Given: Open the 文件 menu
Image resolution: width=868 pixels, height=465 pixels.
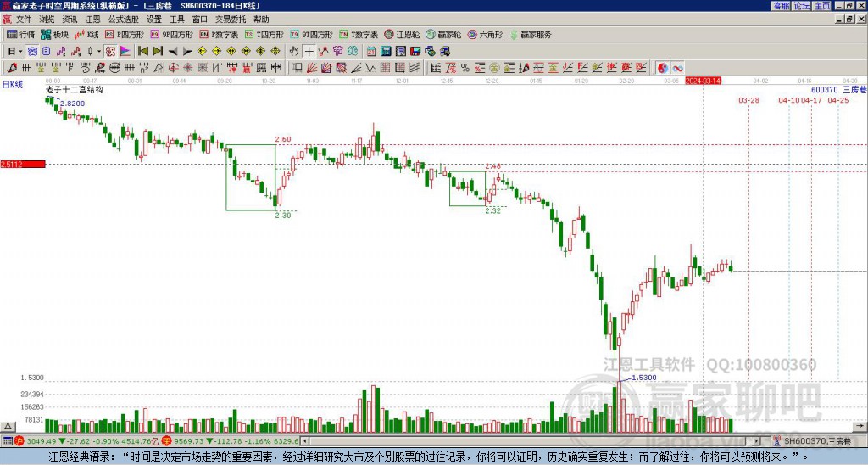Looking at the screenshot, I should pyautogui.click(x=24, y=20).
